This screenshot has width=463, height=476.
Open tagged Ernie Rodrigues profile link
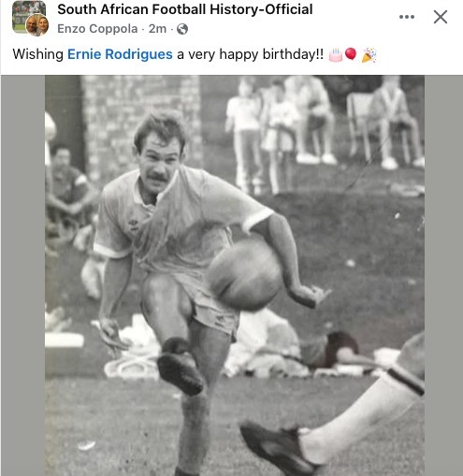[120, 54]
